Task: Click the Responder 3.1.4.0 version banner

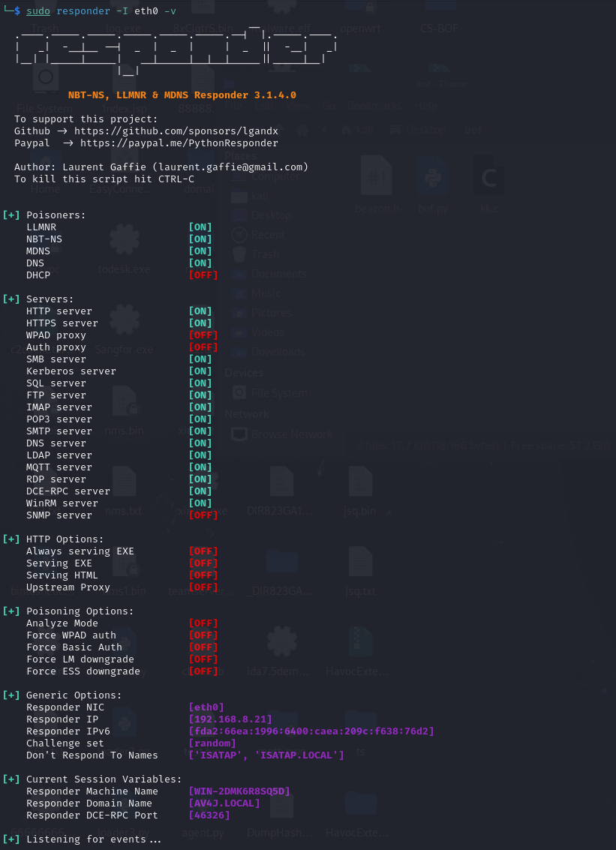Action: tap(182, 95)
